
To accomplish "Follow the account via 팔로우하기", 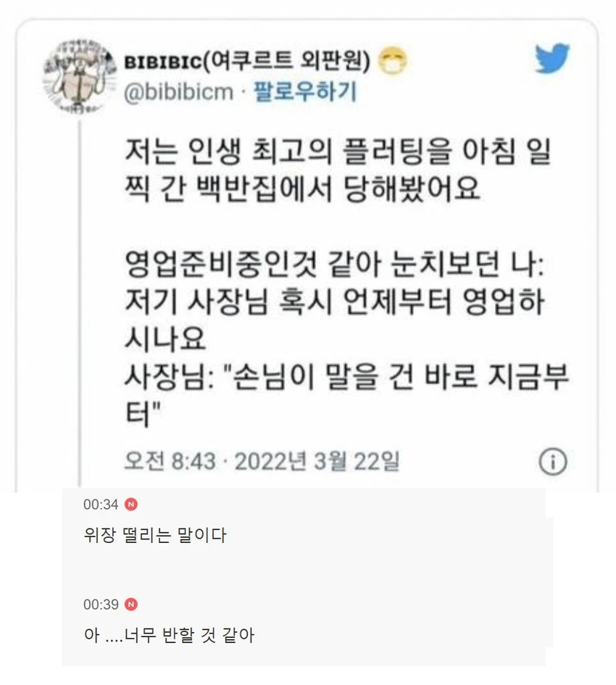I will [305, 92].
